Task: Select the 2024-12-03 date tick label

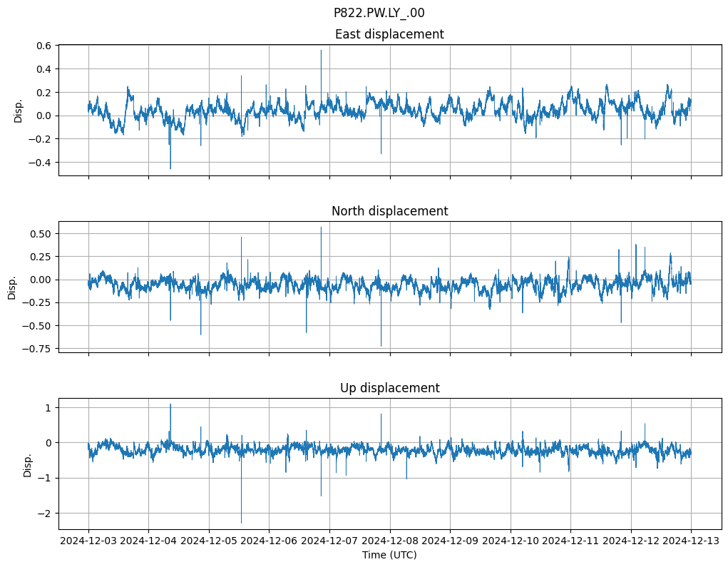Action: pos(88,542)
